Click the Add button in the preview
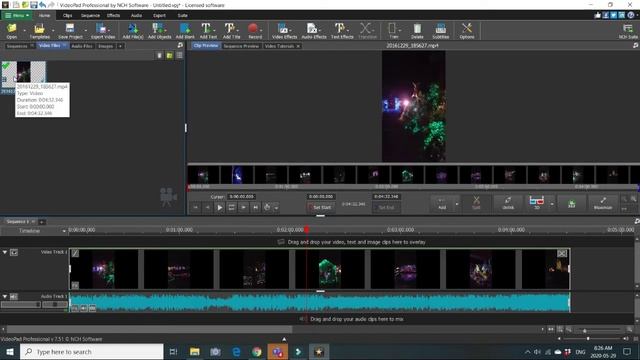The width and height of the screenshot is (640, 360). tap(442, 203)
